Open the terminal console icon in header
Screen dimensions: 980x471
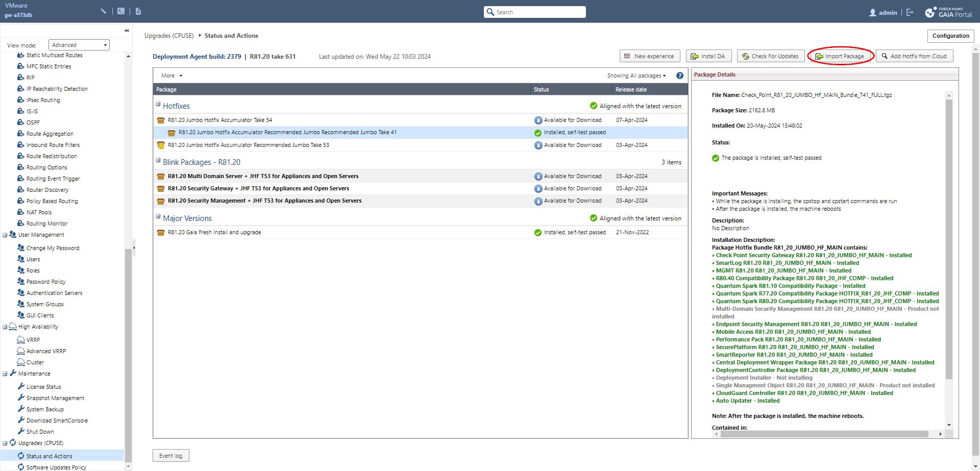coord(121,11)
